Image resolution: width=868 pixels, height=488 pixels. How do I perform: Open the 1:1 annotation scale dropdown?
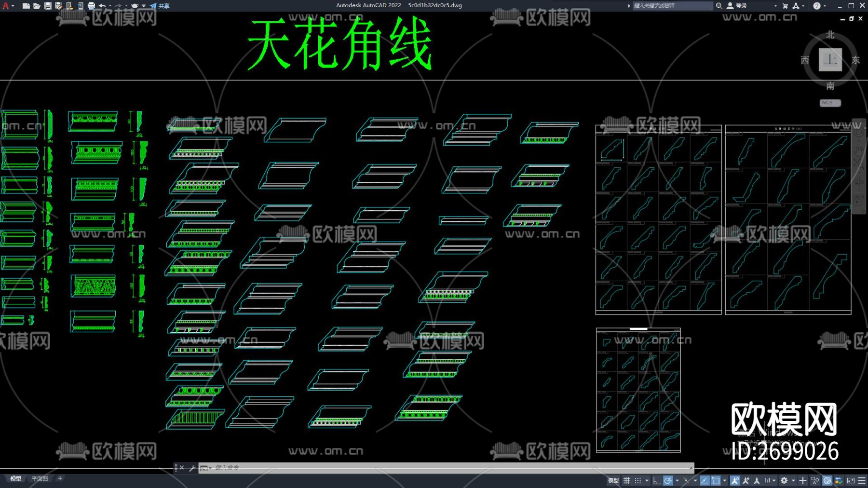click(x=770, y=480)
